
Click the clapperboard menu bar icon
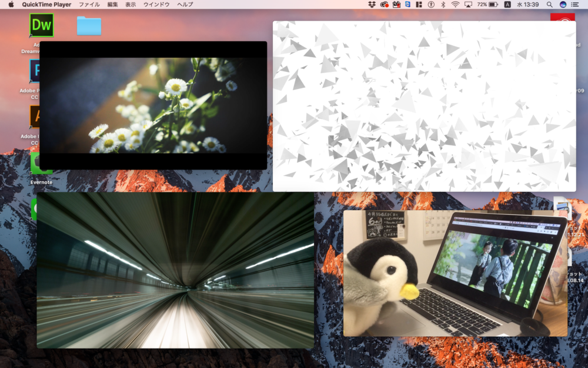pyautogui.click(x=396, y=5)
